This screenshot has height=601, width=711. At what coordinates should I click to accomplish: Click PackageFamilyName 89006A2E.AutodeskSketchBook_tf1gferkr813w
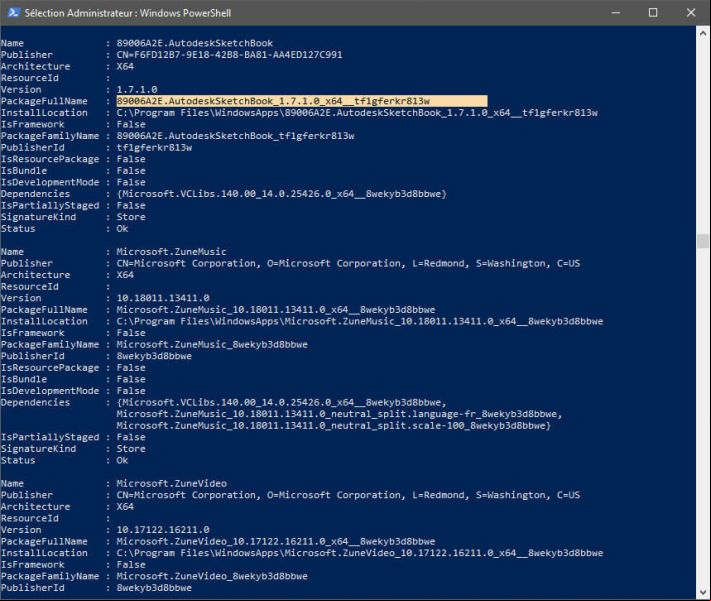[x=235, y=136]
